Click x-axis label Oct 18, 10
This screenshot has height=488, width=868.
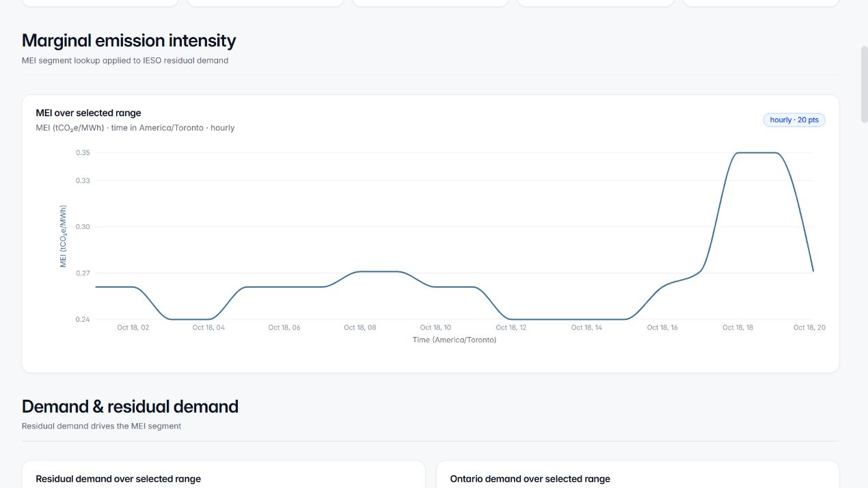pos(435,328)
